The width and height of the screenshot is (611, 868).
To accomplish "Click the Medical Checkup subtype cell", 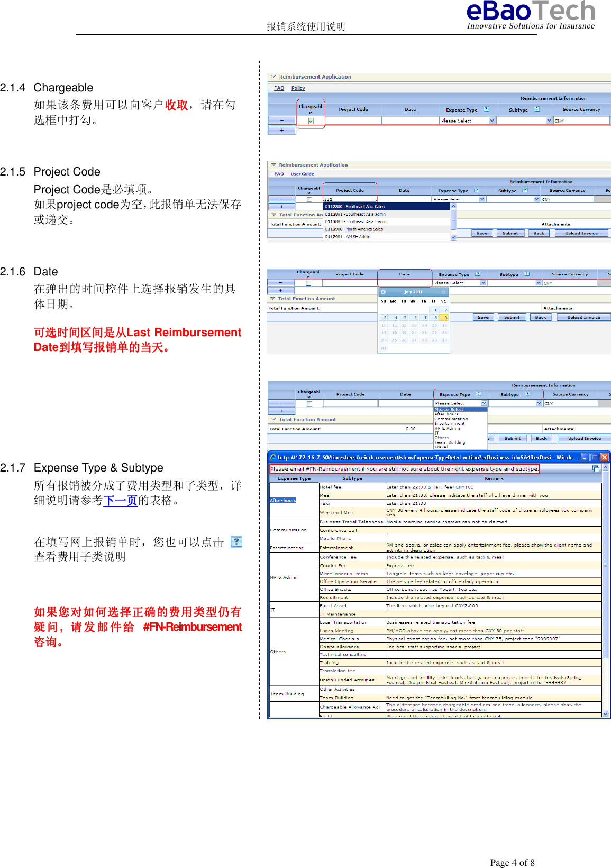I will point(352,639).
